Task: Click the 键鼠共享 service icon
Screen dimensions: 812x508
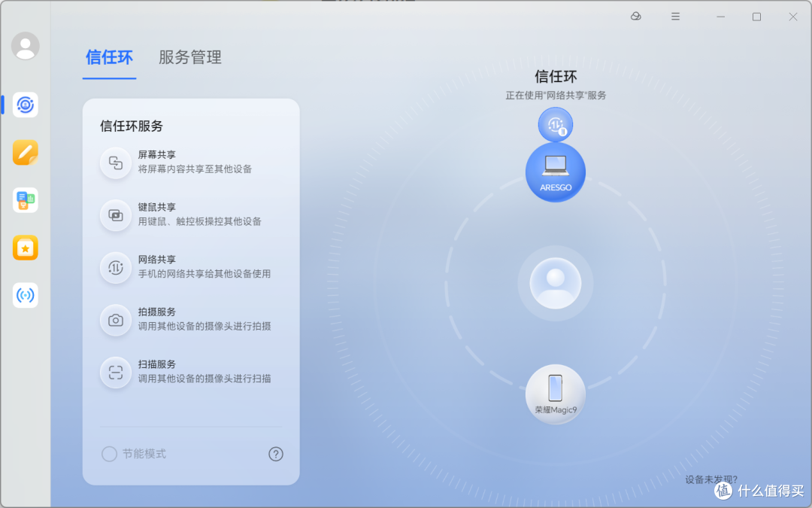Action: (116, 215)
